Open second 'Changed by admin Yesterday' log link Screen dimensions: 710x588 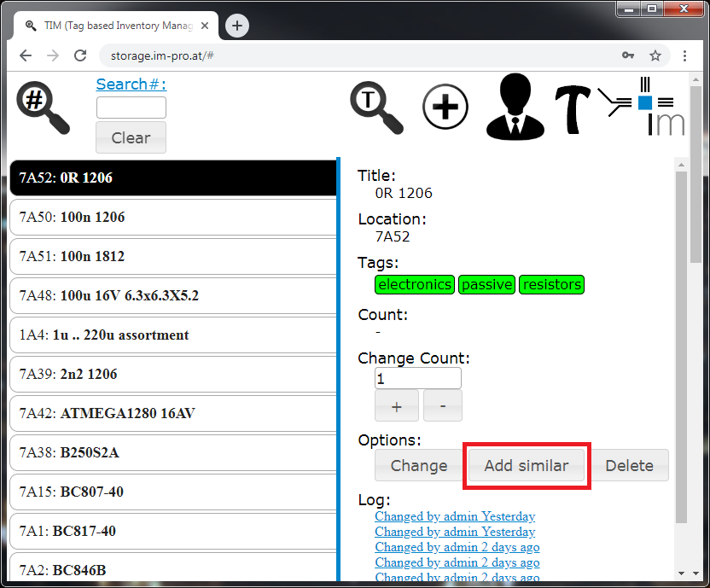coord(455,532)
